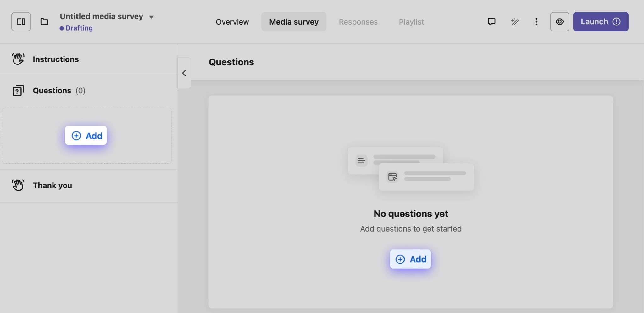Click Add under No questions yet

(410, 259)
